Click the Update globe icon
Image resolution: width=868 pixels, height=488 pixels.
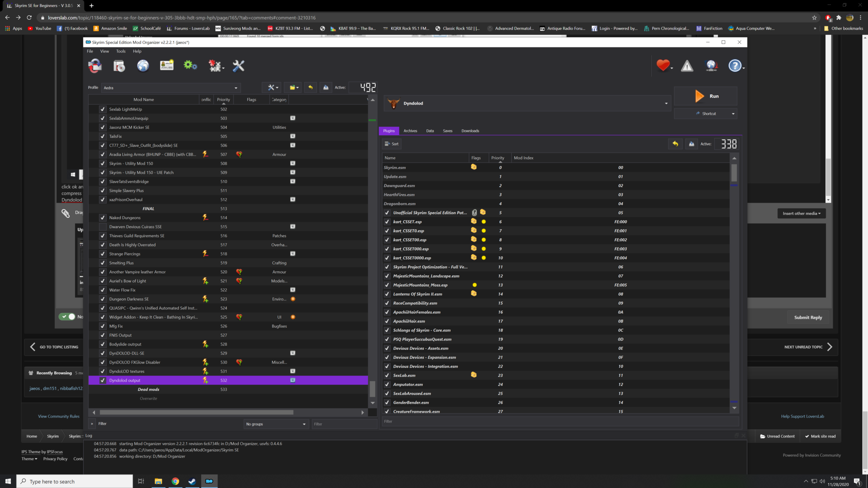click(712, 66)
